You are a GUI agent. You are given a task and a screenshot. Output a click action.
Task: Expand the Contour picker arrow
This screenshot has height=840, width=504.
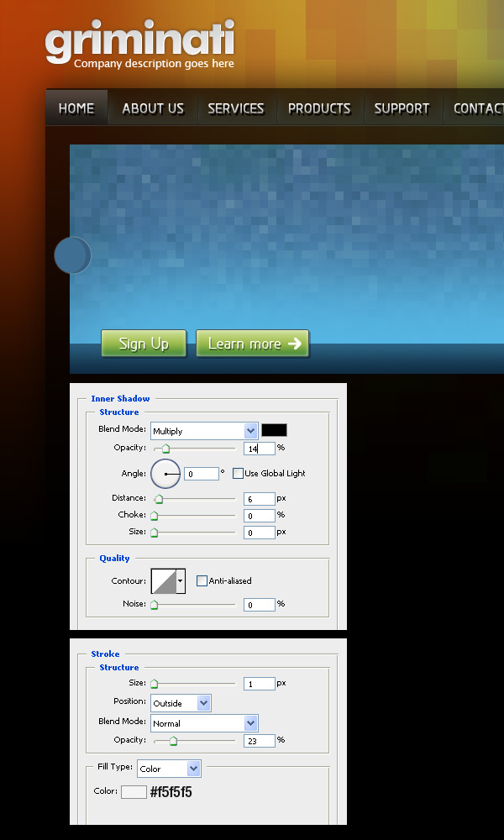(x=181, y=581)
